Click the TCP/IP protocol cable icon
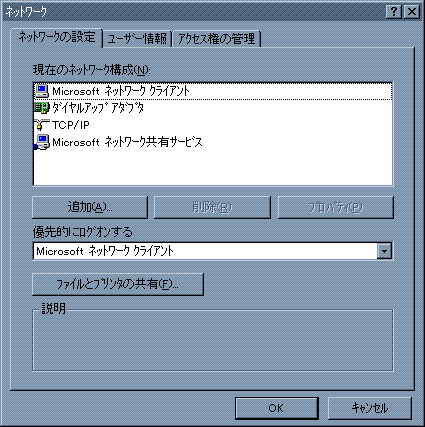The height and width of the screenshot is (427, 425). (42, 125)
